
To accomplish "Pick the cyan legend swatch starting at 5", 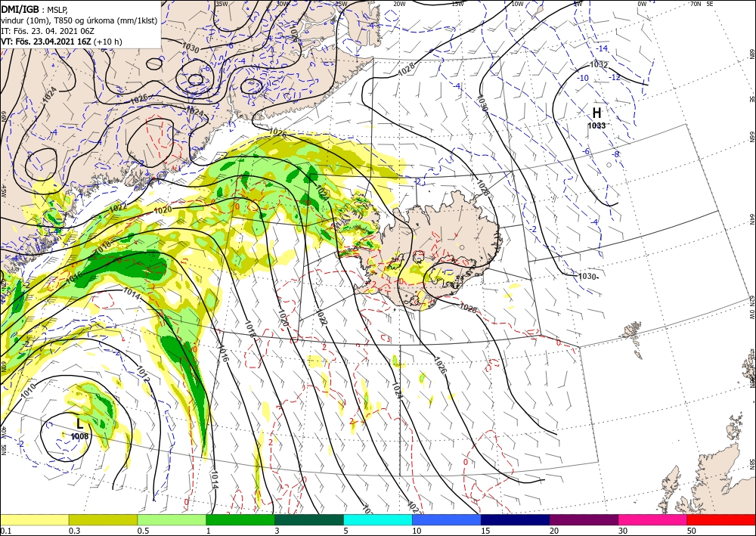I will tap(378, 519).
